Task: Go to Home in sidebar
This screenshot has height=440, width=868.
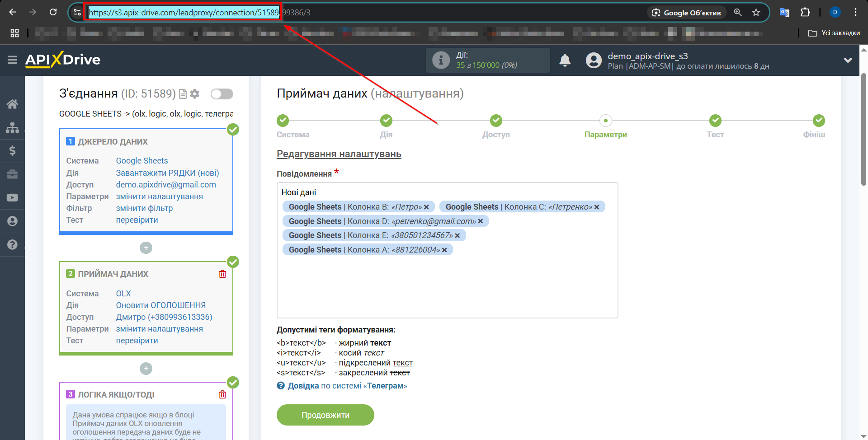Action: pyautogui.click(x=12, y=104)
